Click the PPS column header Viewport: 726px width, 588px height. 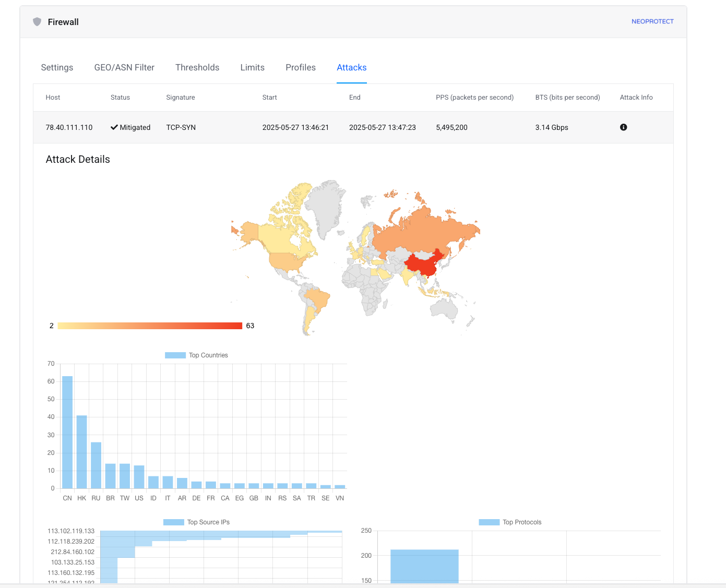[x=475, y=98]
